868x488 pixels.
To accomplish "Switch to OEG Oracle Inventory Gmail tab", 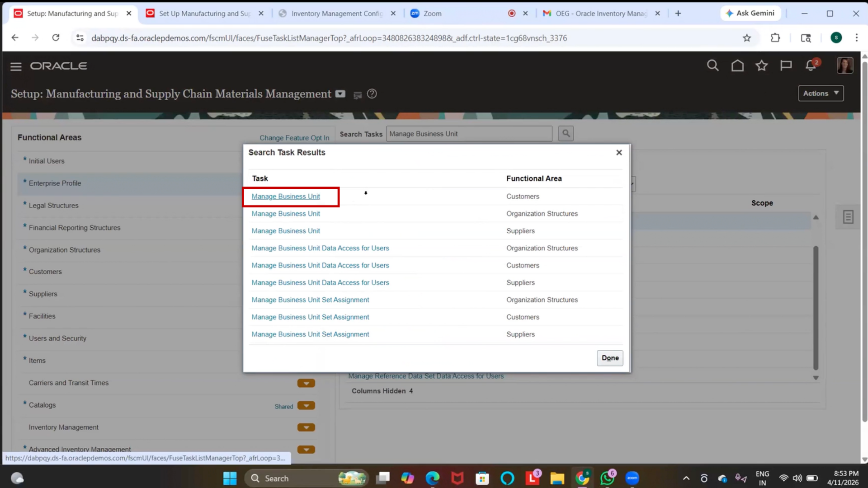I will point(601,14).
